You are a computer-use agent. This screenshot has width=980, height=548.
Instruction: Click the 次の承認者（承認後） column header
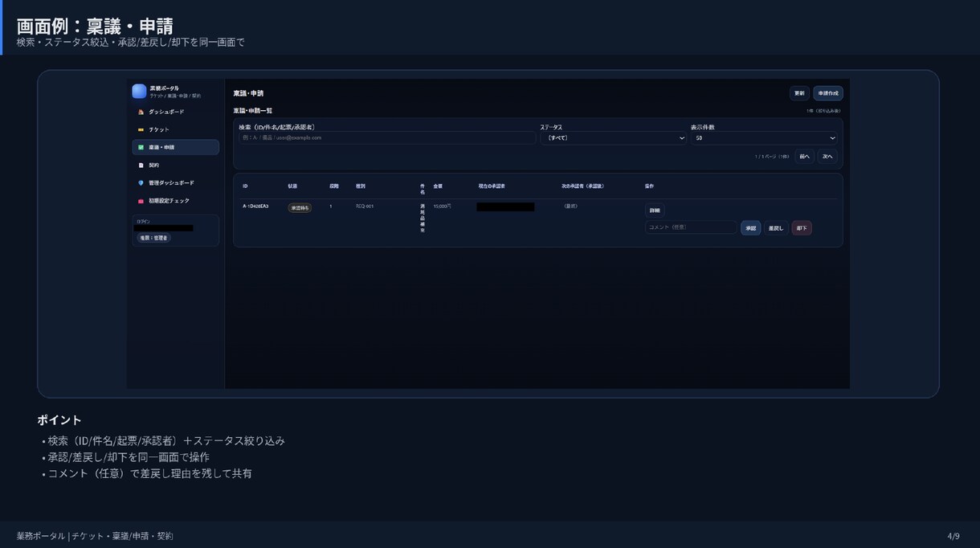pyautogui.click(x=582, y=186)
